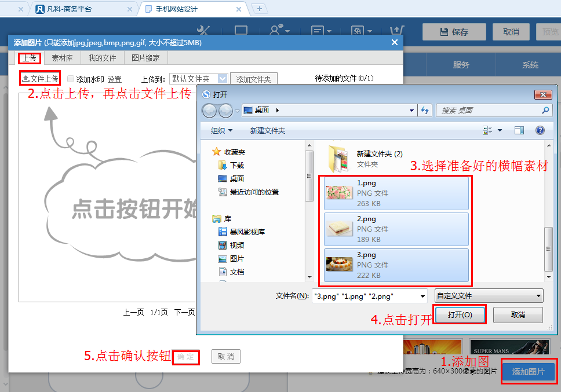Expand the address bar 桌面 path dropdown arrow
Viewport: 561px width, 392px height.
point(411,111)
